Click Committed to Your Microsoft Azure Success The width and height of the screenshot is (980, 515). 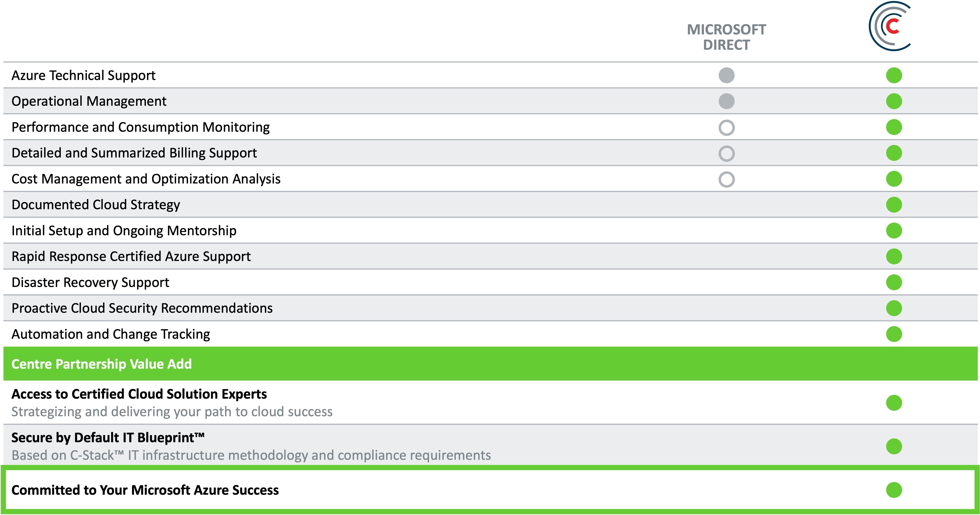click(x=145, y=490)
